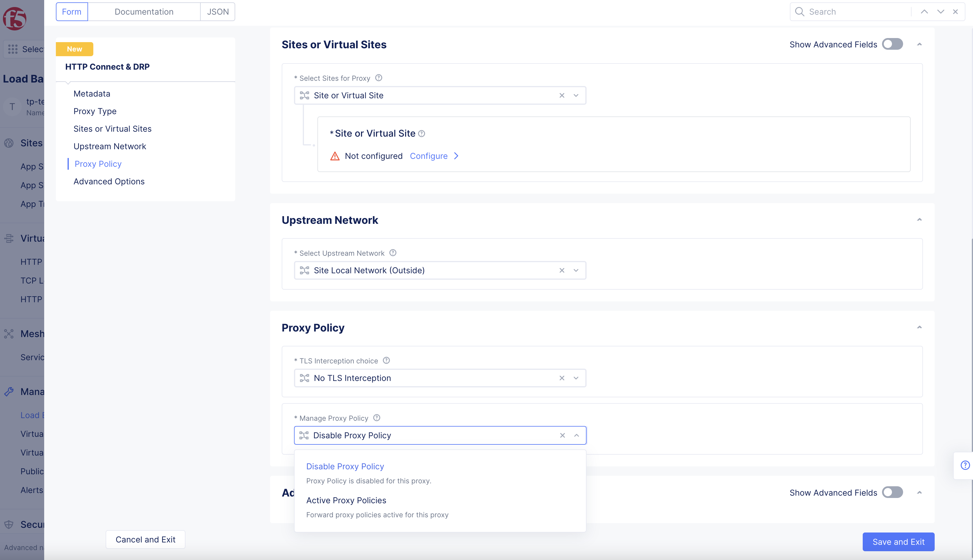Click help icon beside Manage Proxy Policy
This screenshot has height=560, width=973.
(377, 418)
